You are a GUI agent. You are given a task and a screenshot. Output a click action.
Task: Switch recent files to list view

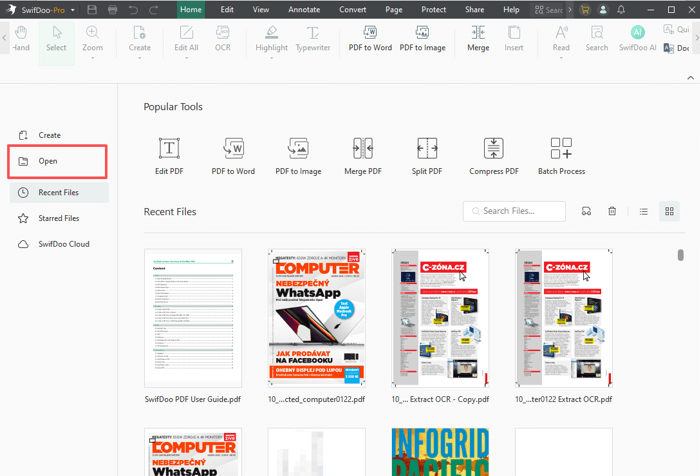pyautogui.click(x=643, y=211)
